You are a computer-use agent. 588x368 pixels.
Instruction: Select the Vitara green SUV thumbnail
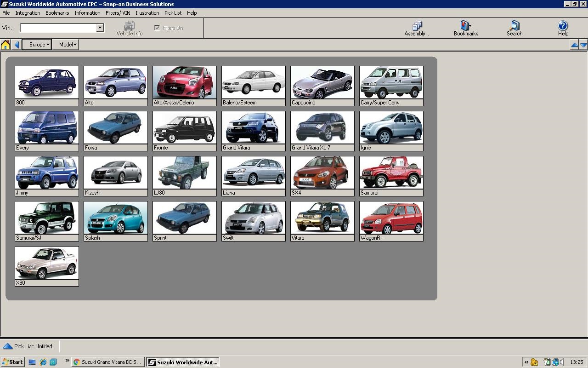322,221
